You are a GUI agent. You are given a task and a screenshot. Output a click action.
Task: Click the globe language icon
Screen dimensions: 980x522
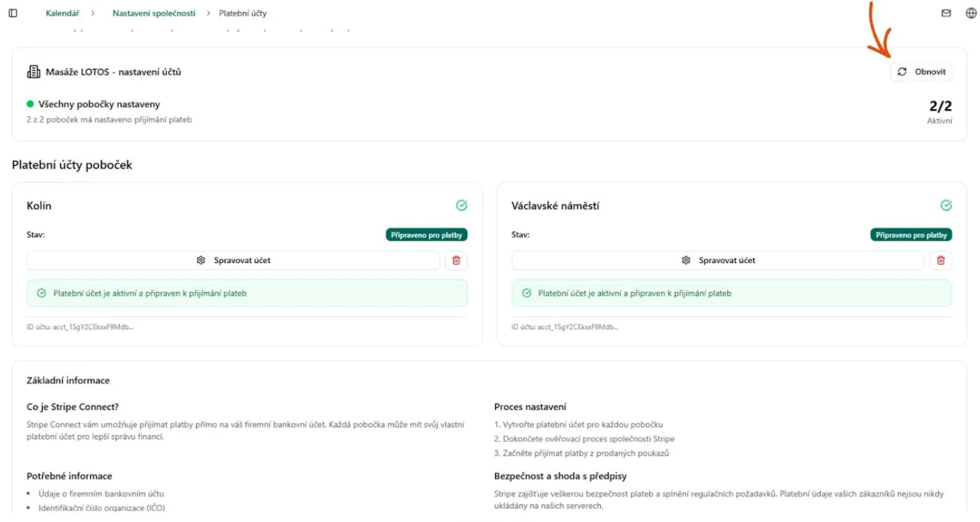[x=971, y=13]
